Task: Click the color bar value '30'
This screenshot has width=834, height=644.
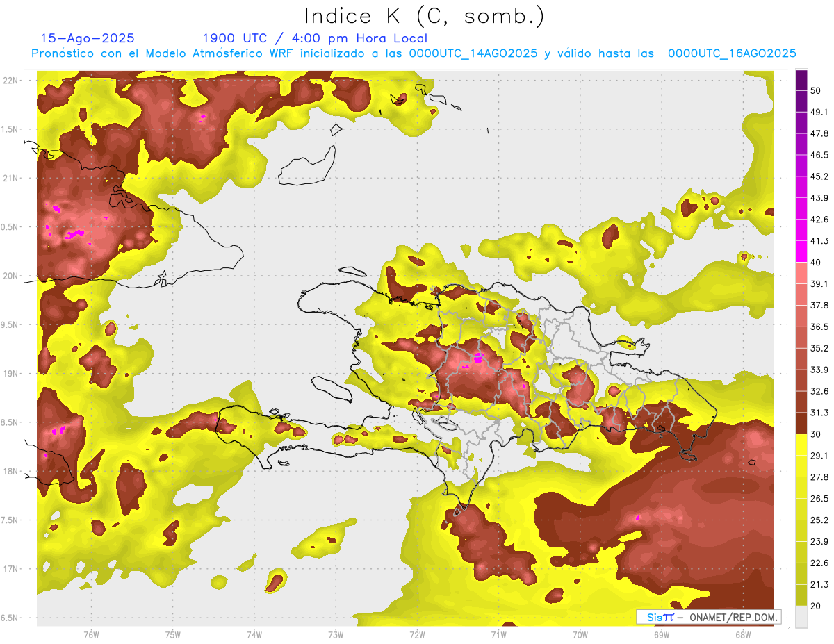Action: point(815,434)
